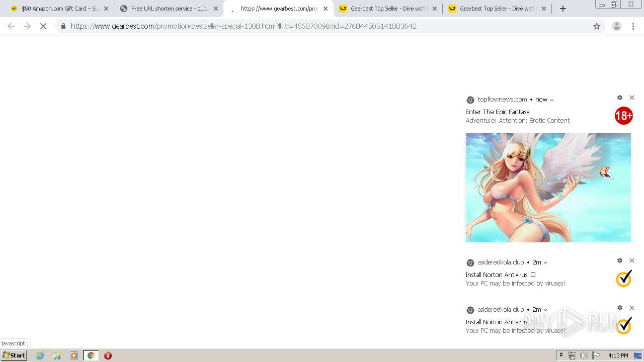
Task: Open topflownews.com notification settings gear
Action: [620, 98]
